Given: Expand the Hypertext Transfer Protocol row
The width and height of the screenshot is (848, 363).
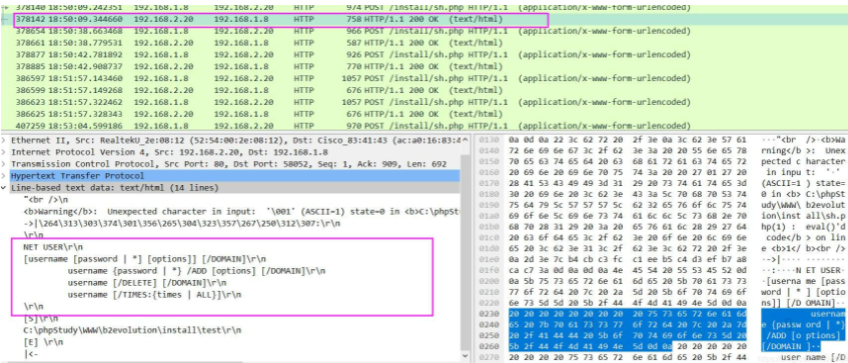Looking at the screenshot, I should (x=4, y=176).
